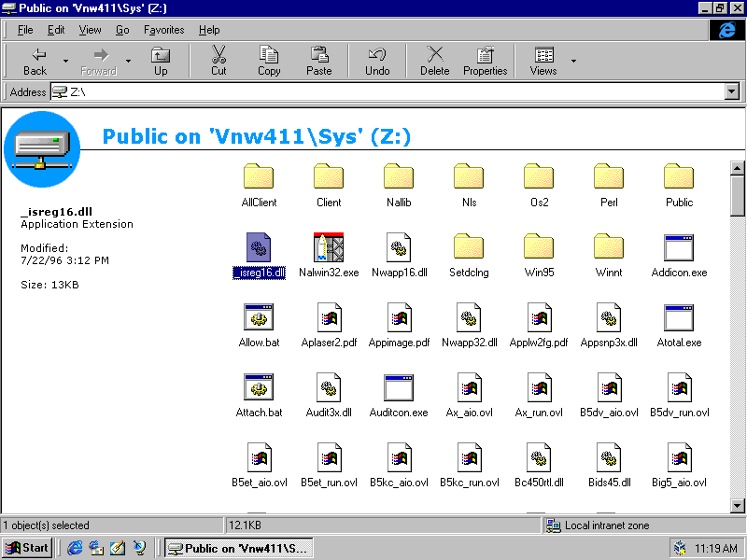Image resolution: width=747 pixels, height=560 pixels.
Task: Open the Favorites menu
Action: tap(164, 30)
